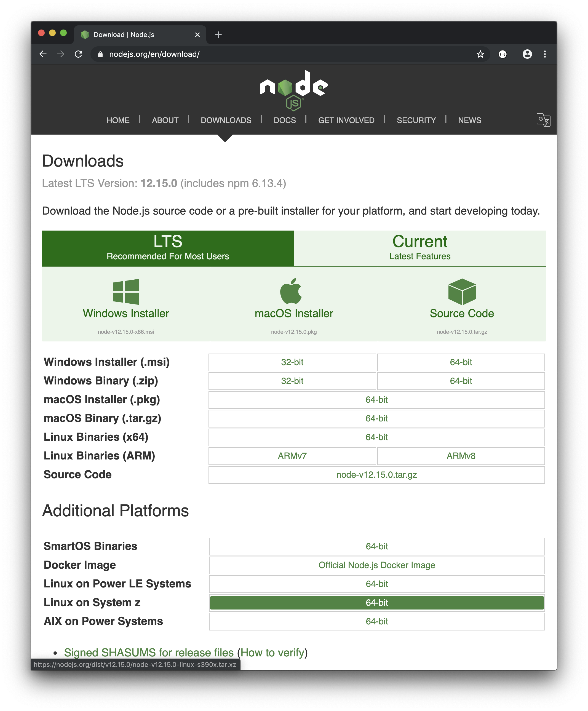
Task: Click the "Additional Platforms" heading
Action: coord(116,510)
